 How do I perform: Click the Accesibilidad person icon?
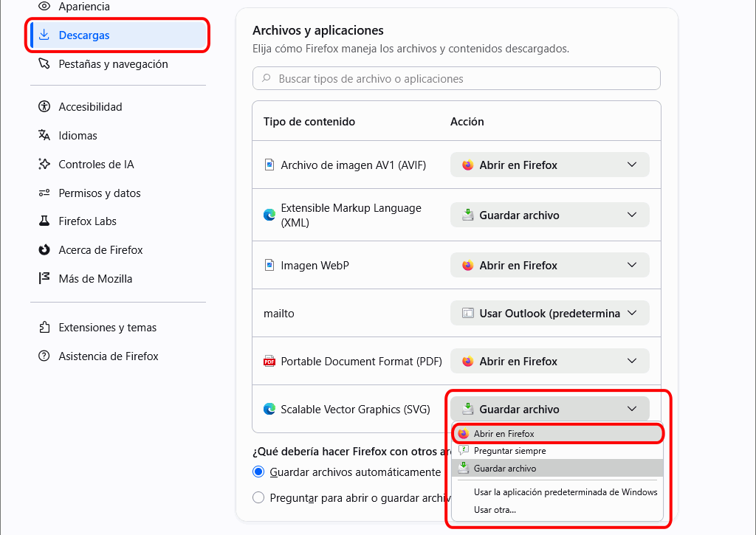(x=44, y=106)
